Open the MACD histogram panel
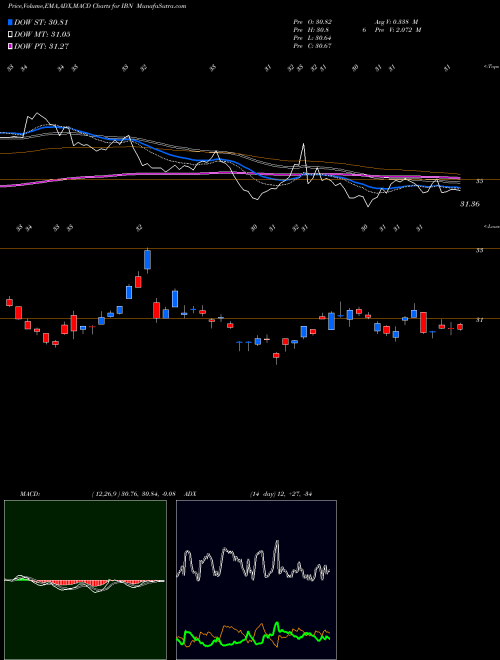 (85, 580)
